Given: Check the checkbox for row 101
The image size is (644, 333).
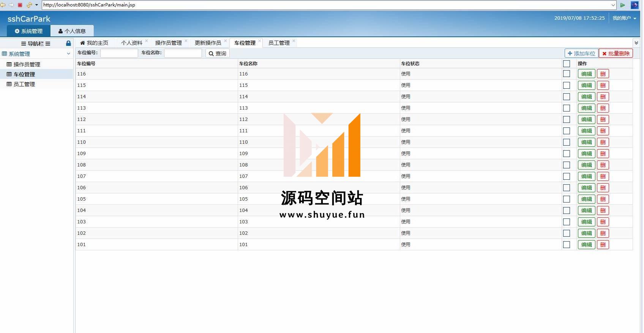Looking at the screenshot, I should [x=567, y=245].
